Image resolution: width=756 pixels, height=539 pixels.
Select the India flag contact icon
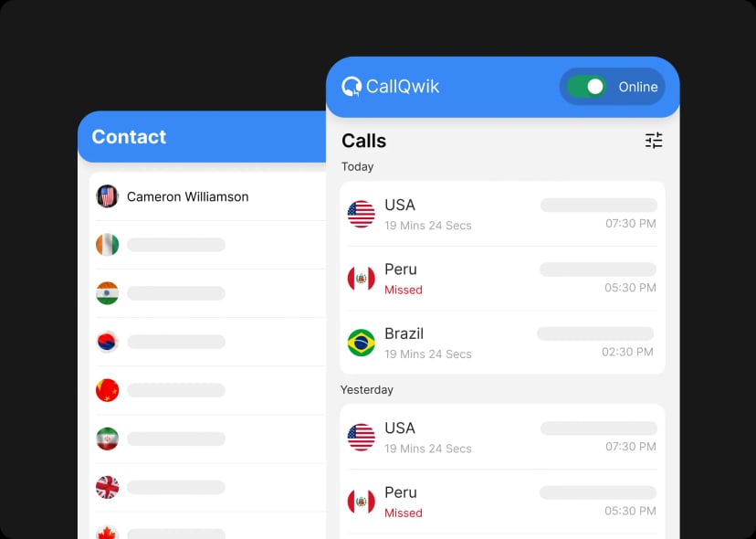click(x=107, y=293)
